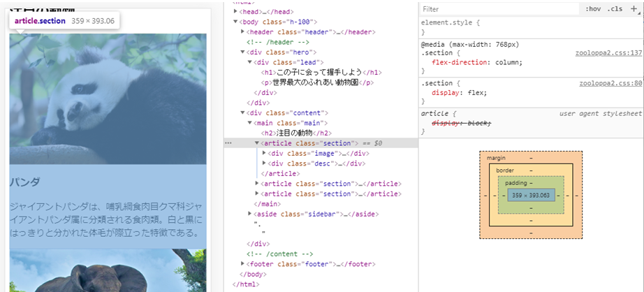Click the element.style rule block
The height and width of the screenshot is (292, 644).
point(531,27)
